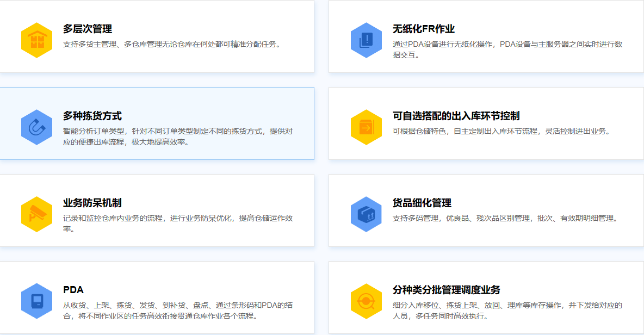Click the 货品细化管理 heading

click(x=422, y=203)
